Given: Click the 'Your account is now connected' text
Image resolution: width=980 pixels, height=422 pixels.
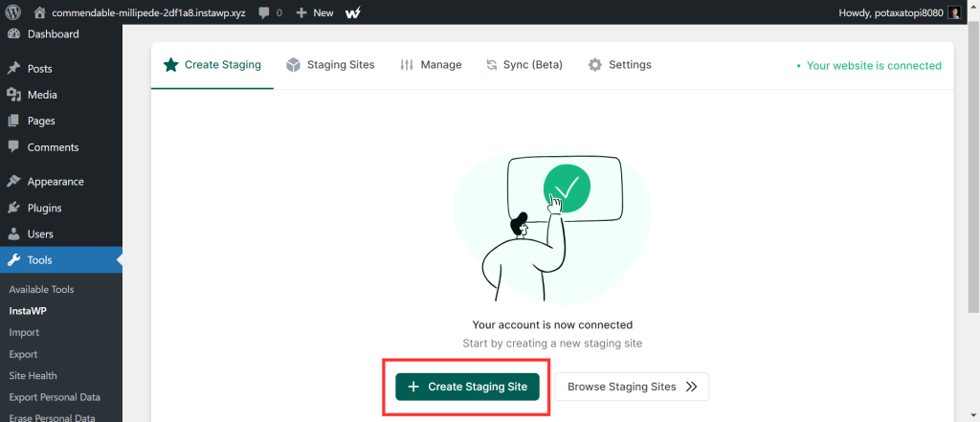Looking at the screenshot, I should 552,325.
